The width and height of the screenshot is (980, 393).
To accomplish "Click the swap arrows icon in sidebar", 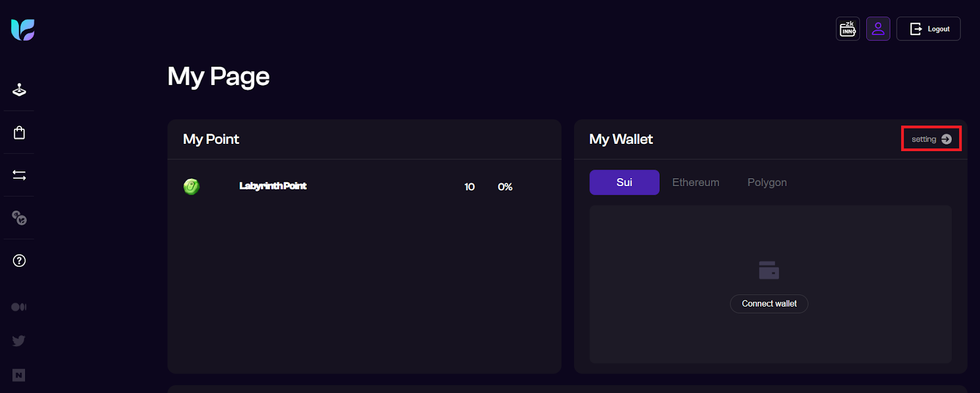I will coord(19,176).
